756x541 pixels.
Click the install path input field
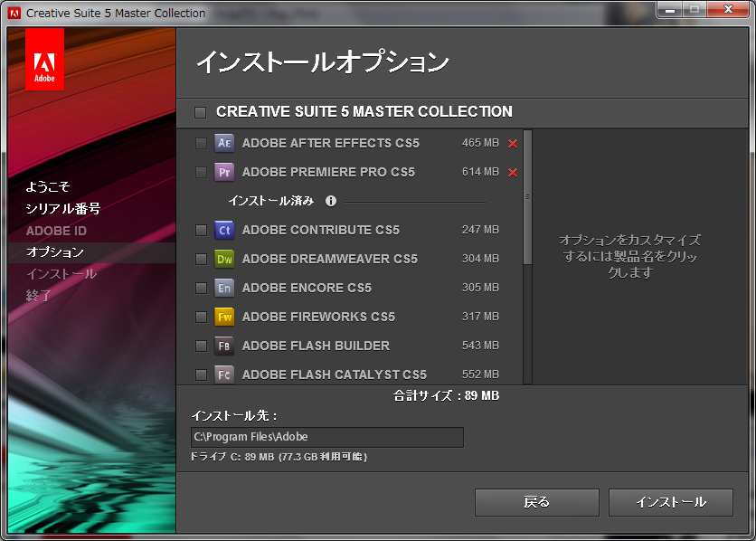tap(327, 437)
